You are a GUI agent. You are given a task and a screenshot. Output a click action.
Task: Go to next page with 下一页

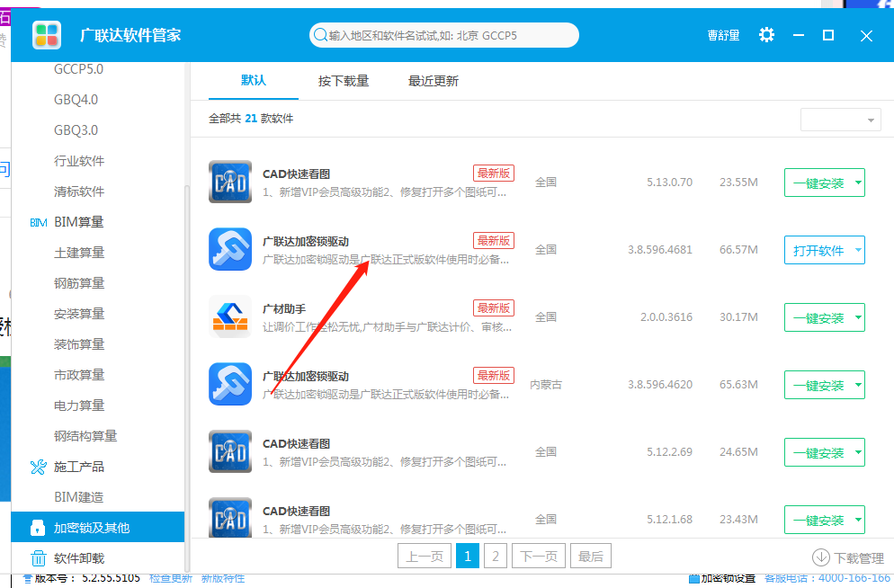[539, 557]
